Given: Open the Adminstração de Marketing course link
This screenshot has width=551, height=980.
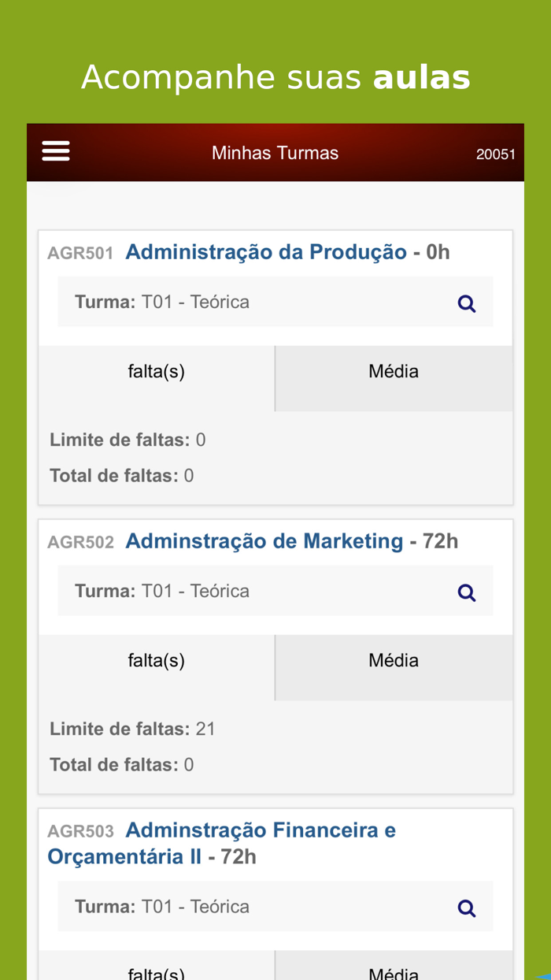Looking at the screenshot, I should tap(264, 541).
